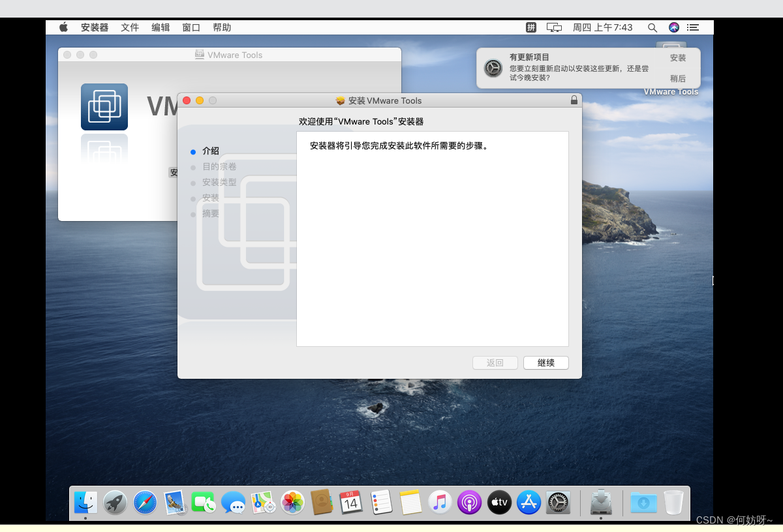Open the Downloads folder in Dock
Viewport: 783px width, 532px height.
coord(643,503)
